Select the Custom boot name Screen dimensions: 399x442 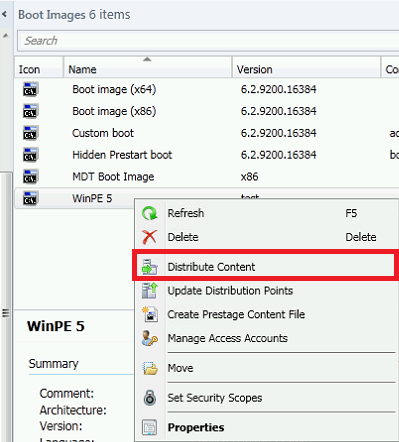coord(103,133)
